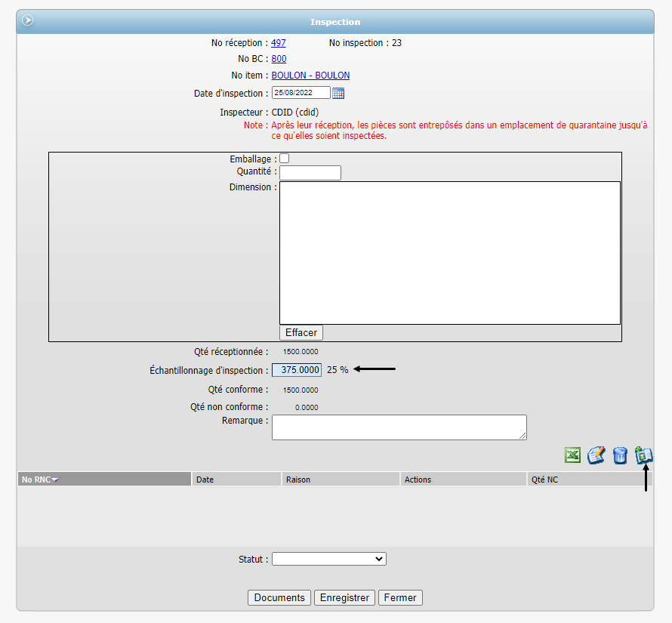Viewport: 672px width, 623px height.
Task: Click the Fermer button
Action: (400, 597)
